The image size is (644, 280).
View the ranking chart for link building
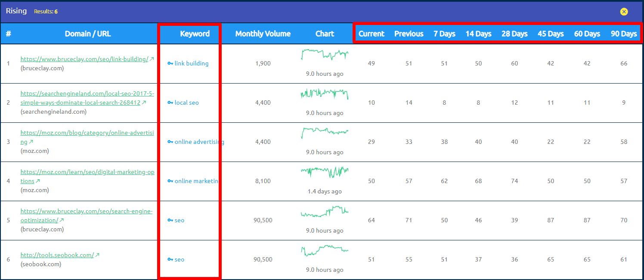[x=325, y=55]
